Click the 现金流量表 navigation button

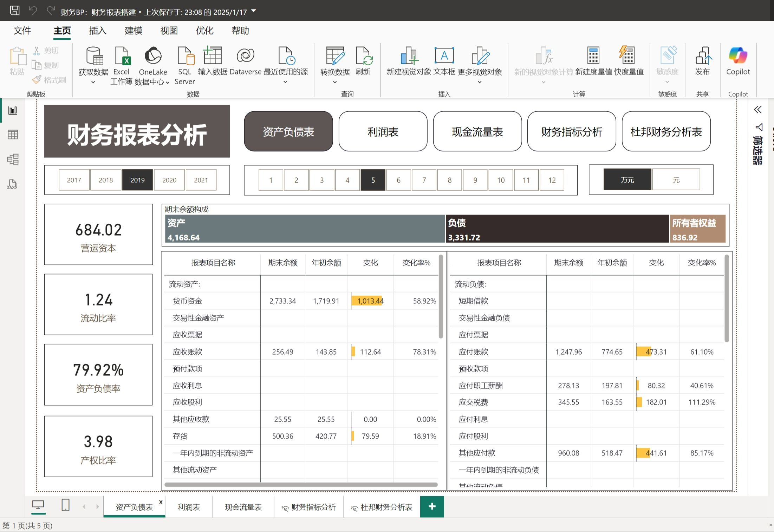tap(477, 131)
